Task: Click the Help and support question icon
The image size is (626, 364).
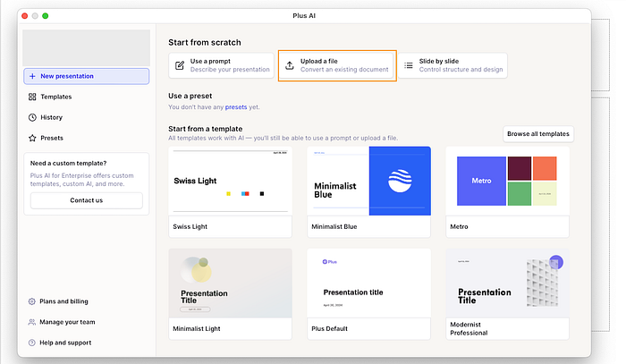Action: point(32,343)
